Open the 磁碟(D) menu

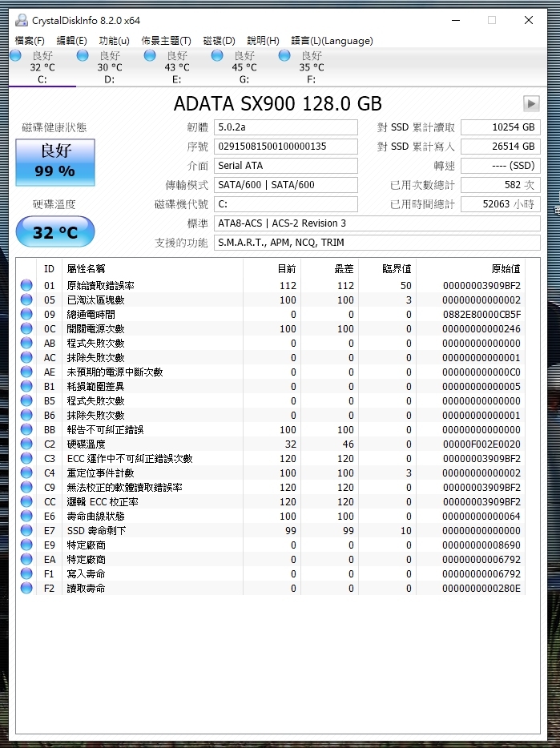tap(220, 41)
